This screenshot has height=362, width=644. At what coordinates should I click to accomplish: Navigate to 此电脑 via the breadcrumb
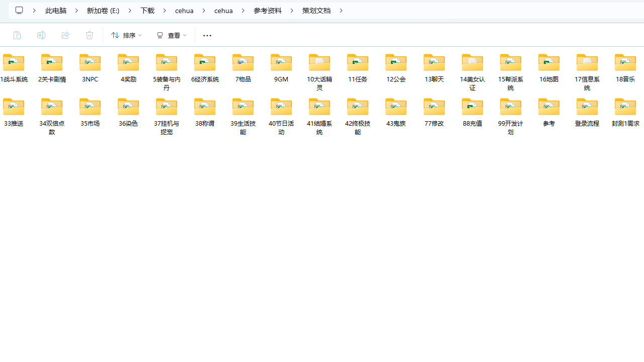point(56,10)
